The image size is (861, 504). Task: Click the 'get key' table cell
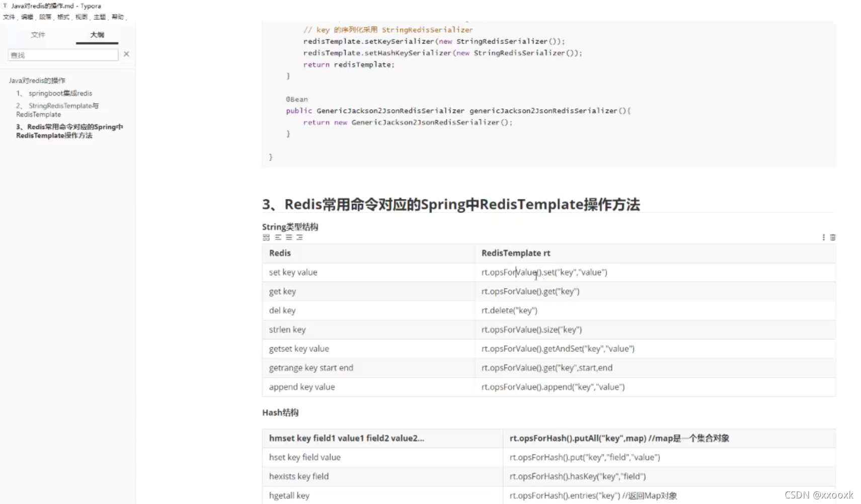tap(368, 291)
